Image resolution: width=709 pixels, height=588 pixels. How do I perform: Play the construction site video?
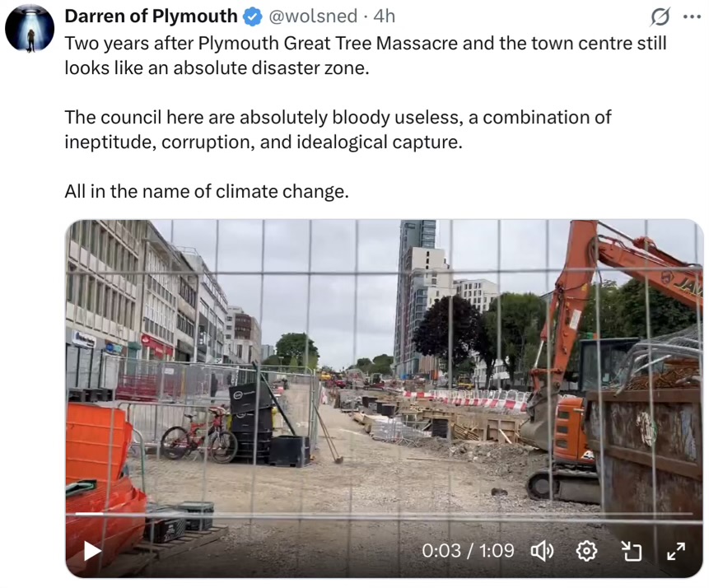point(93,552)
